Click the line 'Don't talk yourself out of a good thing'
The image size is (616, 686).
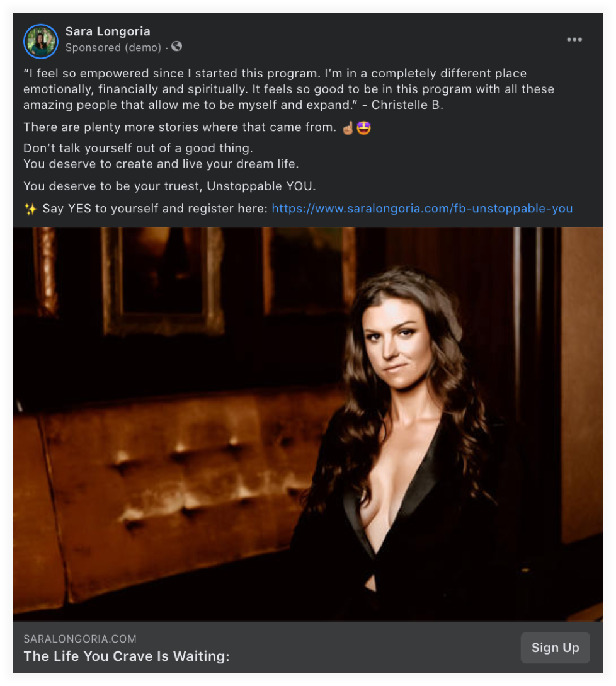138,149
